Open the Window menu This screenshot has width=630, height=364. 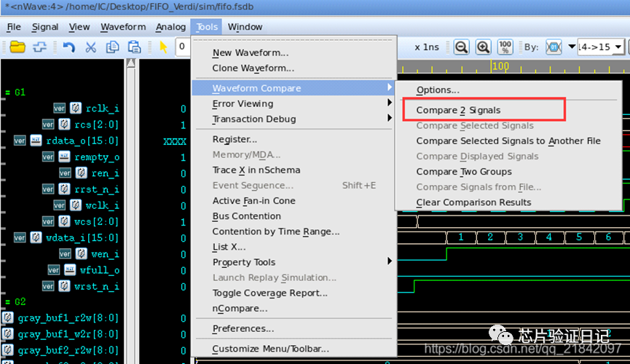click(245, 27)
